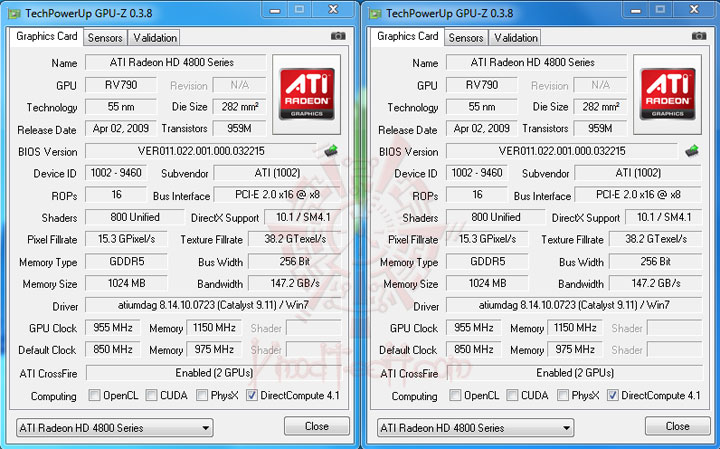The height and width of the screenshot is (449, 720).
Task: Switch to Validation tab in right window
Action: tap(516, 38)
